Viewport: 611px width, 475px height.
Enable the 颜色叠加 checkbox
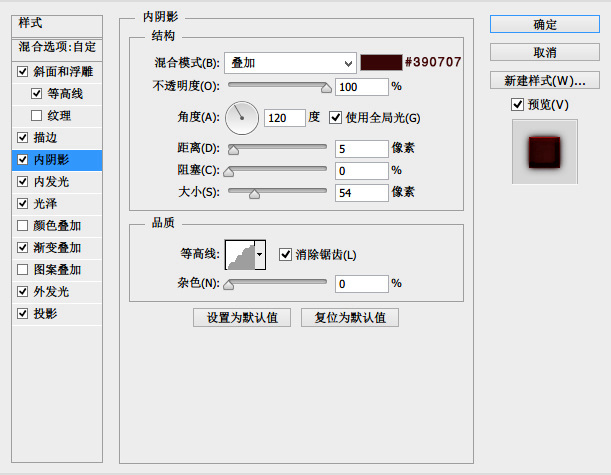tap(23, 225)
